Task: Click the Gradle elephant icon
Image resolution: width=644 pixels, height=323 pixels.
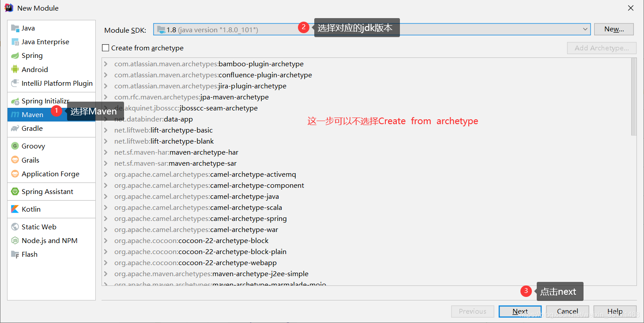Action: pyautogui.click(x=15, y=129)
